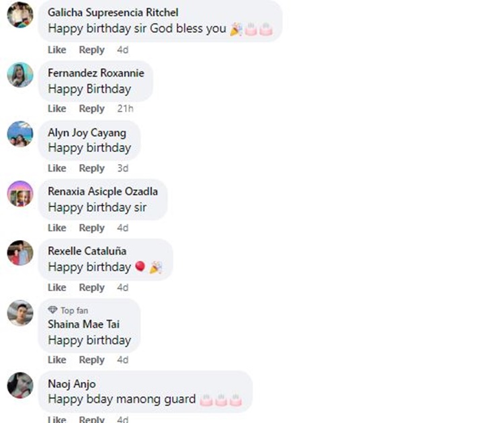Click the 21h timestamp on Roxannie's comment
This screenshot has height=423, width=504.
point(125,109)
